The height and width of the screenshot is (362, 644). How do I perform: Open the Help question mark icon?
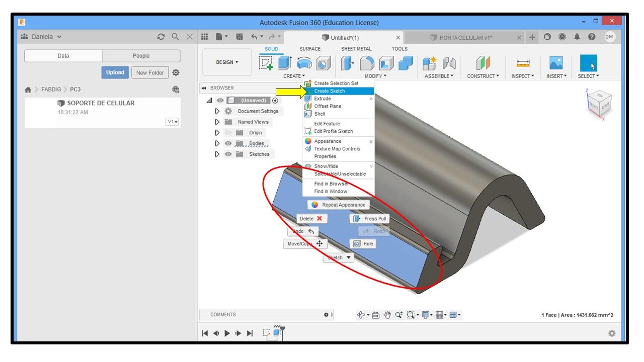point(592,37)
